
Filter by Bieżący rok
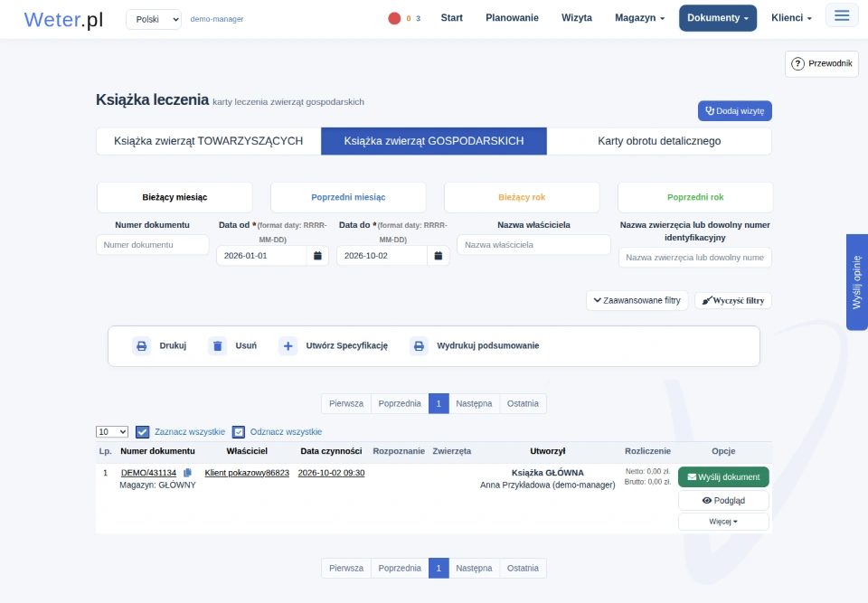[x=522, y=197]
